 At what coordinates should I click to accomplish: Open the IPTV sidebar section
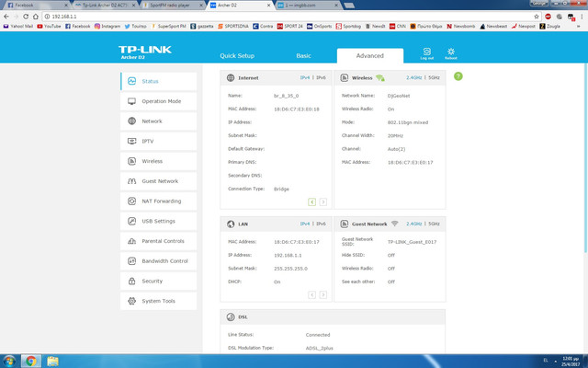pos(158,141)
